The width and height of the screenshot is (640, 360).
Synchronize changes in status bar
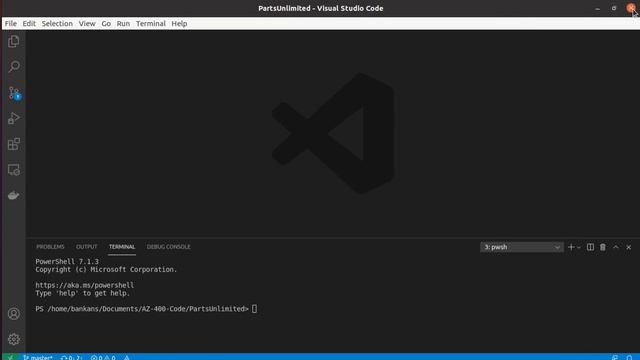(x=71, y=357)
